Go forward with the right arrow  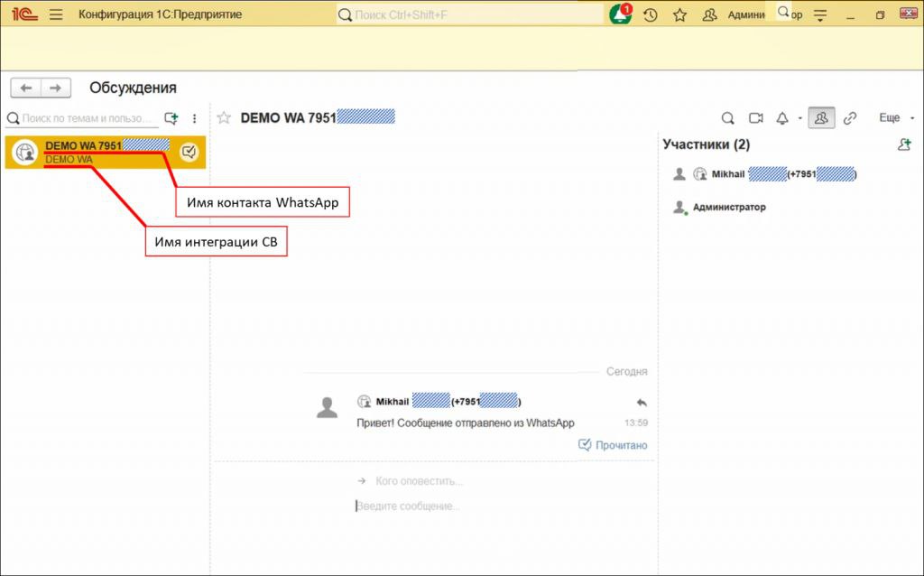[x=56, y=88]
